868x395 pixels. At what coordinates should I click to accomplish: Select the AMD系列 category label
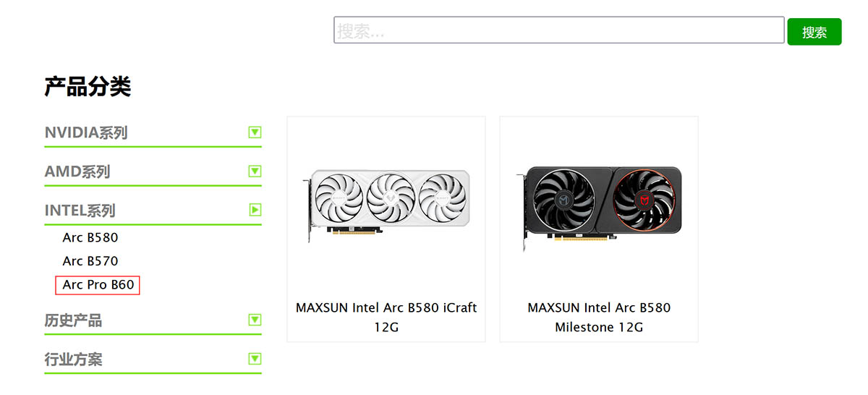77,172
